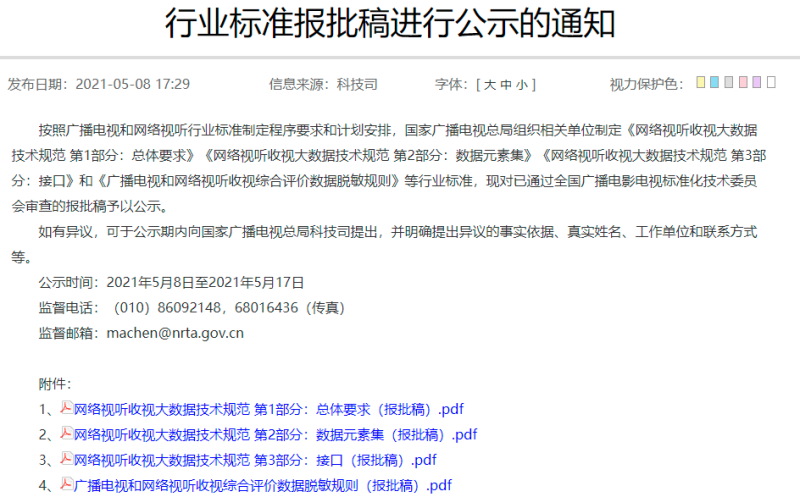
Task: Click the page title 行业标准报批稿进行公示的通知
Action: coord(390,23)
